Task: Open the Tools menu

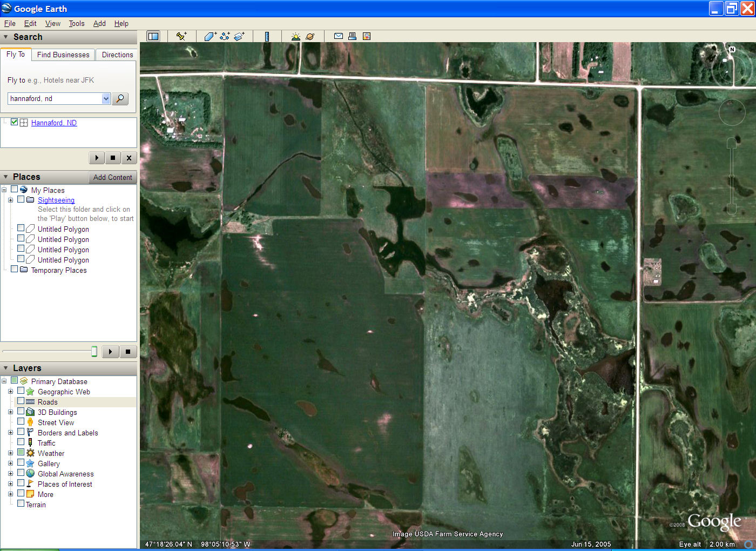Action: point(77,23)
